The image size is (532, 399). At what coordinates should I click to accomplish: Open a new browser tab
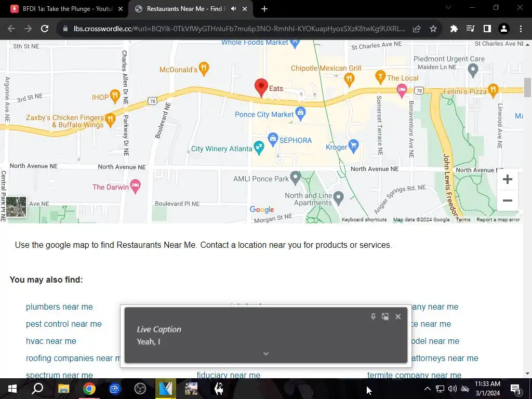tap(264, 9)
